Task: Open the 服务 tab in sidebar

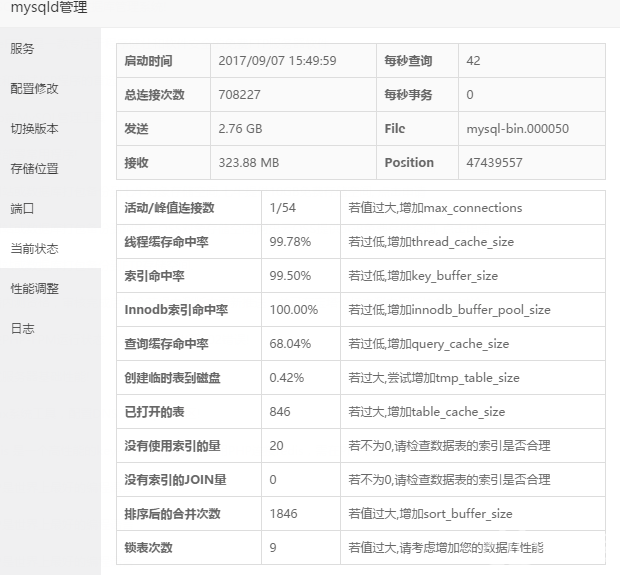Action: (x=23, y=48)
